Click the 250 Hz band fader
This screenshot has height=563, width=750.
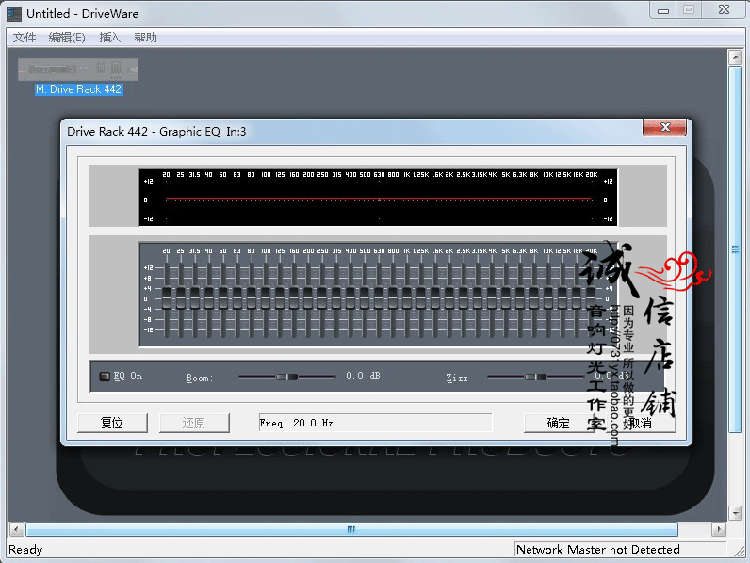tap(322, 298)
